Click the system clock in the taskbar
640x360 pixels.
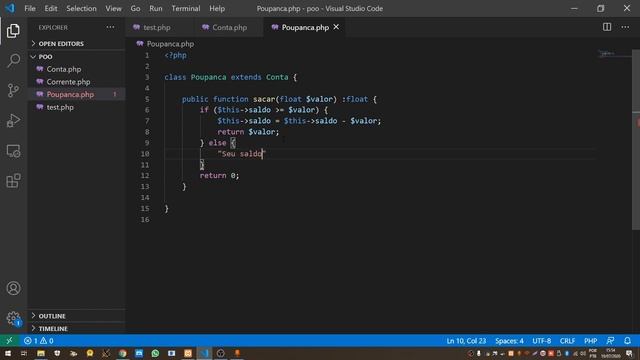[x=610, y=353]
